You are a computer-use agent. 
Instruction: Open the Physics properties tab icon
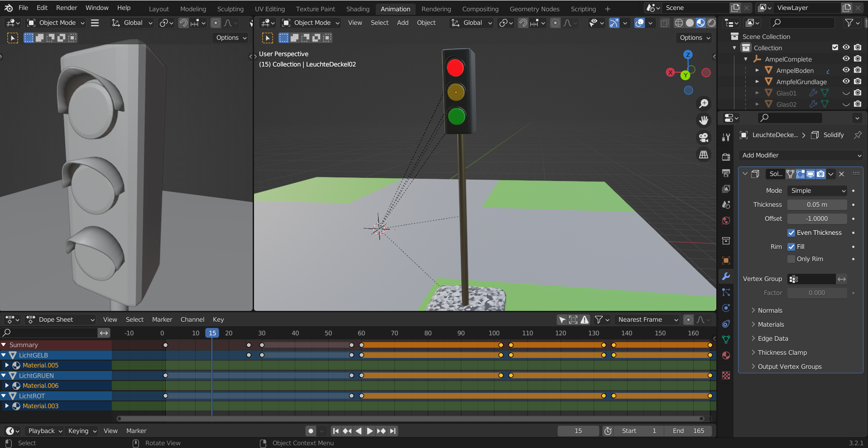pos(726,308)
